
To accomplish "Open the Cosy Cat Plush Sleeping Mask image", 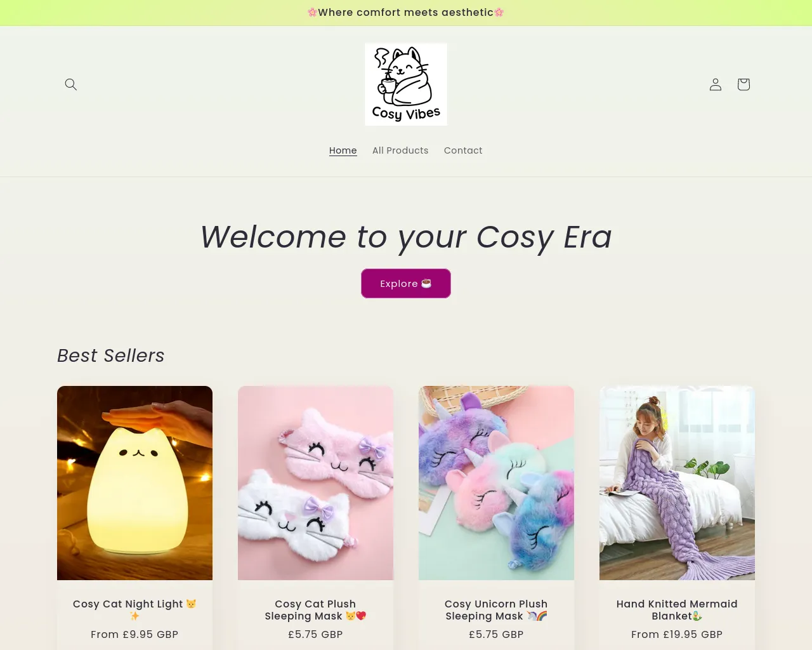I will 315,483.
